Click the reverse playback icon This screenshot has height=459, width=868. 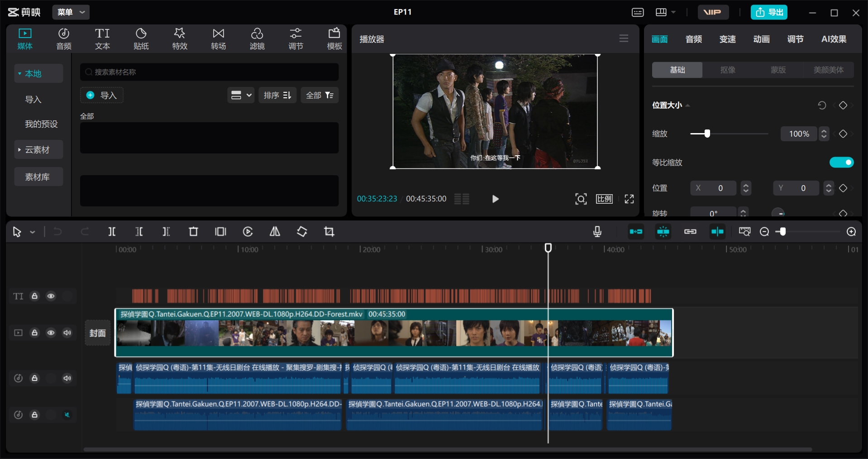tap(248, 232)
